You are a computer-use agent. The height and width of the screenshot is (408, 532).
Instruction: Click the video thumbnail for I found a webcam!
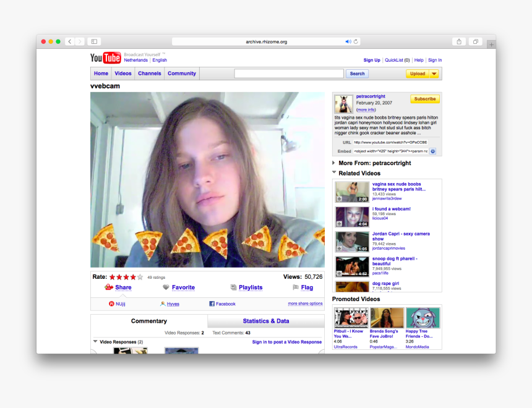click(x=351, y=216)
